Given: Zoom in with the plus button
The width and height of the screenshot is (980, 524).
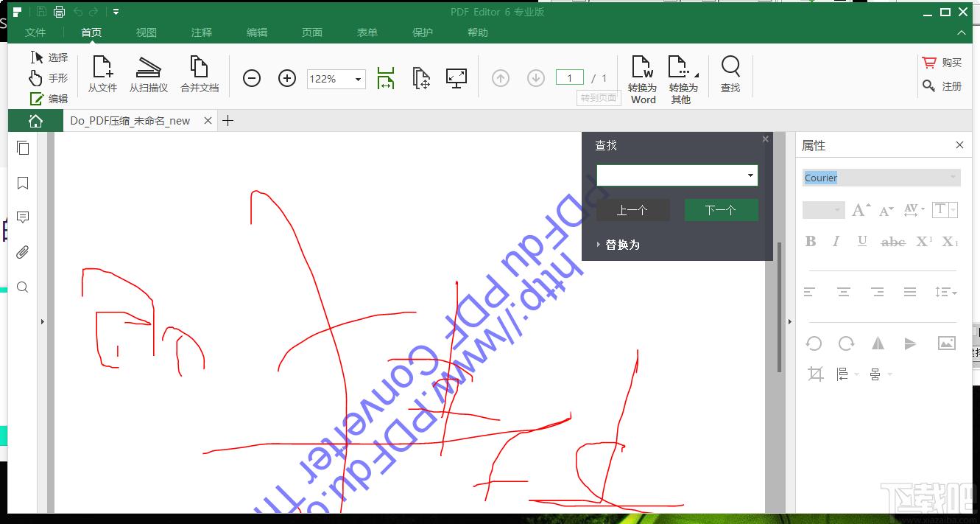Looking at the screenshot, I should pos(287,78).
